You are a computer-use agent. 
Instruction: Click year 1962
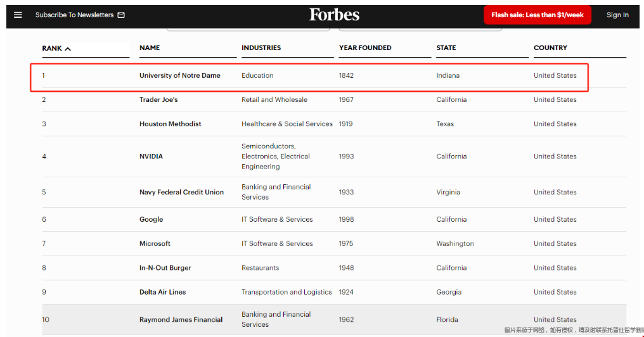pyautogui.click(x=346, y=320)
